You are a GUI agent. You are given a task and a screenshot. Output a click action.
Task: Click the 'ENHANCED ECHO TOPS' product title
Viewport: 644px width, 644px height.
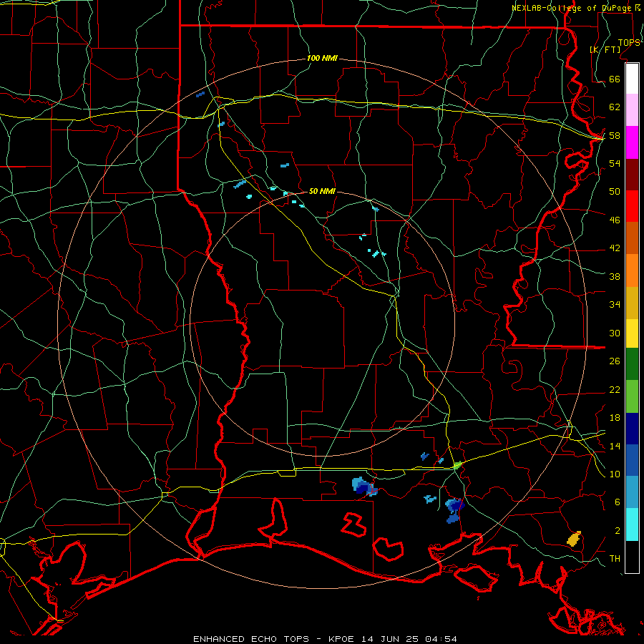[x=251, y=639]
